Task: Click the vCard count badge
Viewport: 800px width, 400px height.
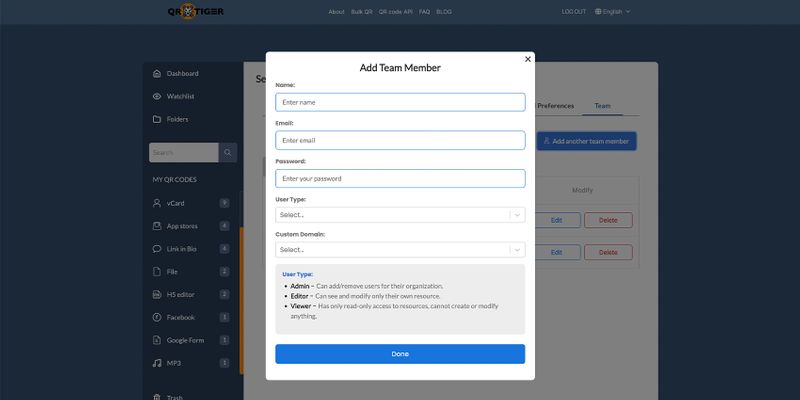Action: coord(224,203)
